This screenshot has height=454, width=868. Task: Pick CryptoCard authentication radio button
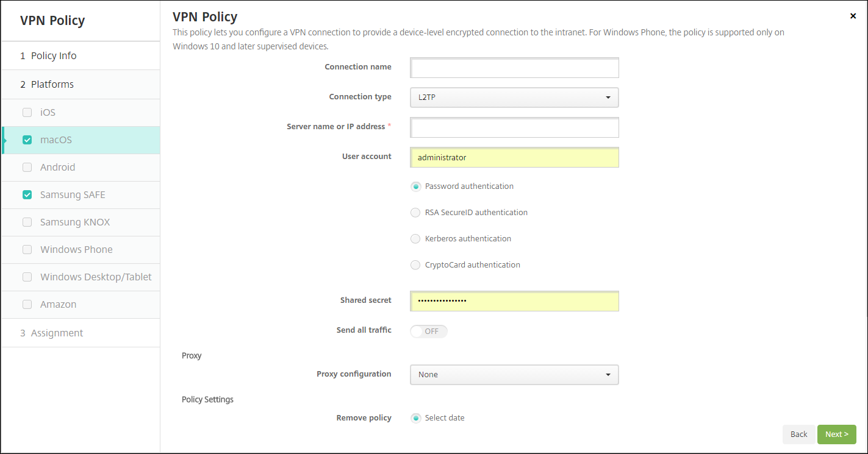coord(415,265)
